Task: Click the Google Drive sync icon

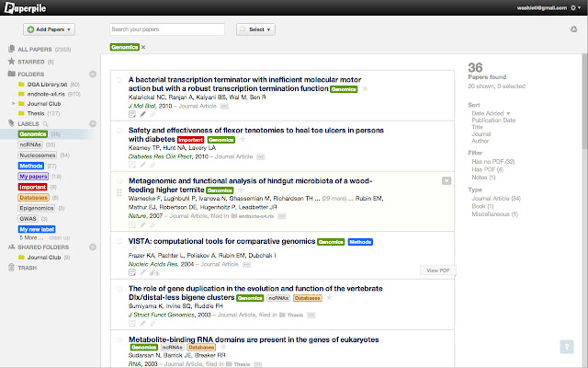Action: pos(574,29)
